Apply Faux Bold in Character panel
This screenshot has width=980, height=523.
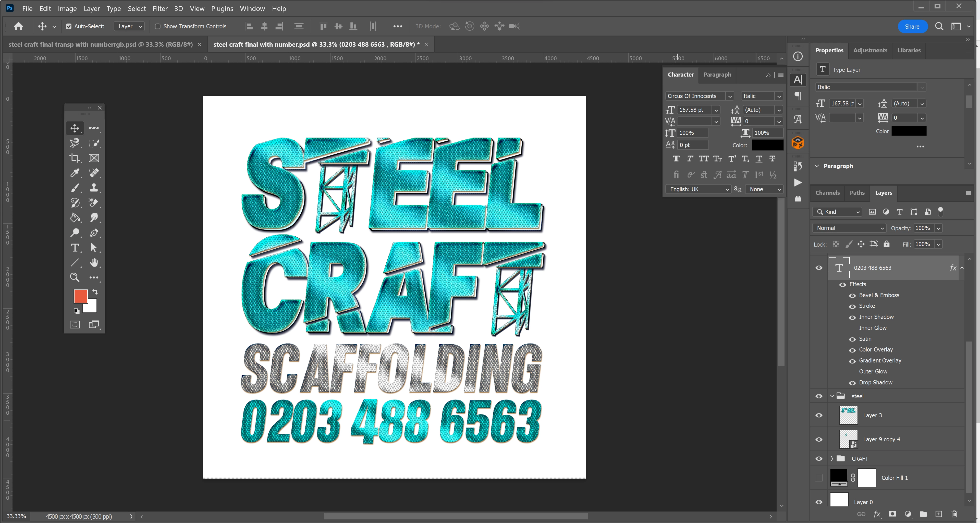point(676,159)
